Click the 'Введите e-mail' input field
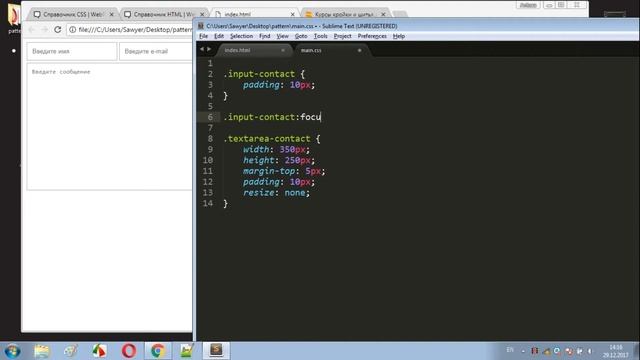This screenshot has height=360, width=640. tap(156, 51)
